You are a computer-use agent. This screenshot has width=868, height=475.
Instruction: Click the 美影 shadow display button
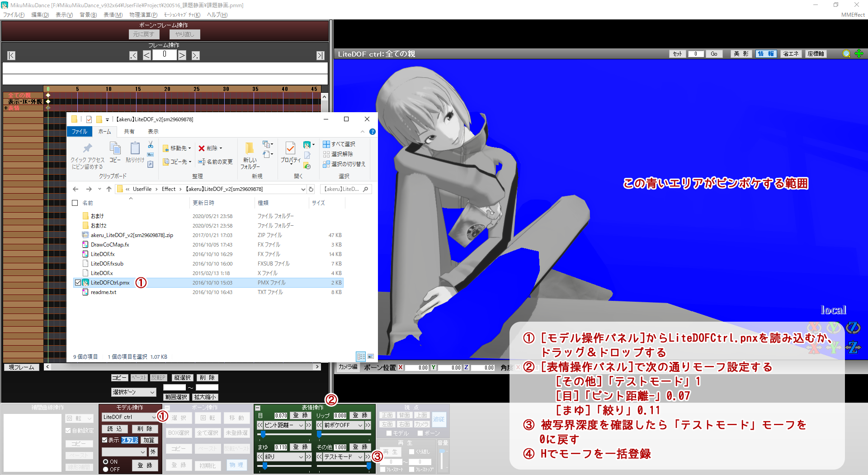click(741, 53)
